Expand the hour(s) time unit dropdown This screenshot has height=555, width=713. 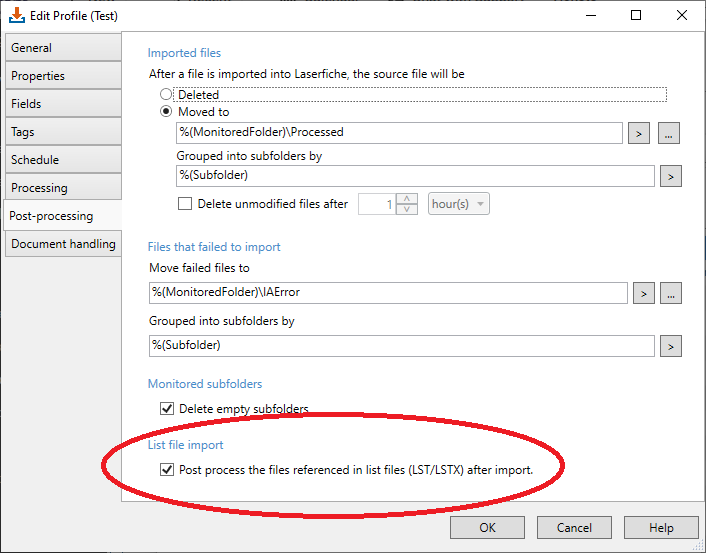(458, 204)
